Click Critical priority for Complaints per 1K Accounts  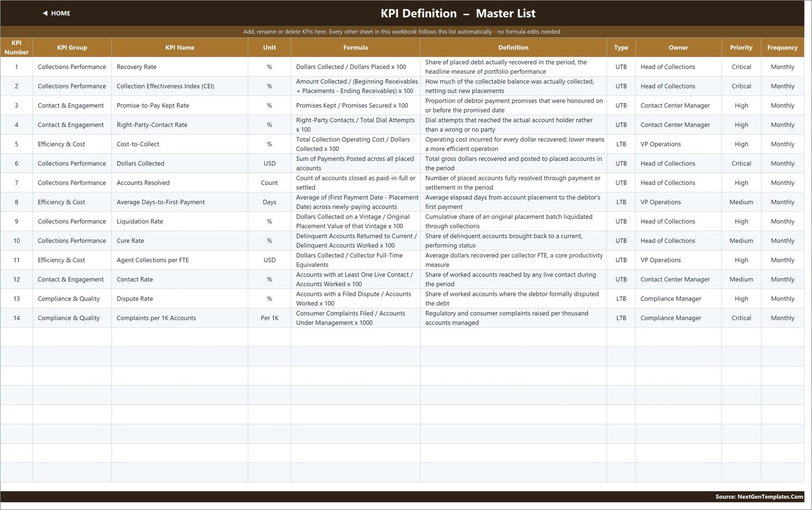pyautogui.click(x=741, y=318)
